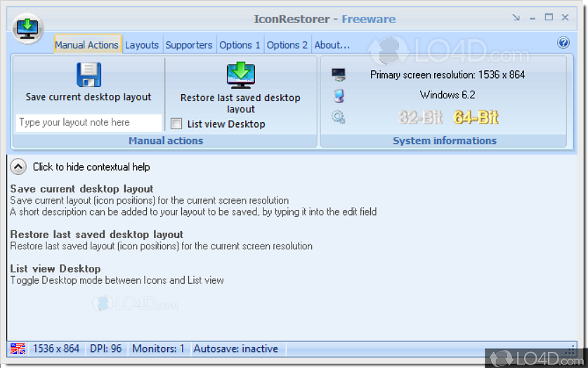Minimize the IconRestorer window
This screenshot has height=368, width=588.
click(533, 18)
